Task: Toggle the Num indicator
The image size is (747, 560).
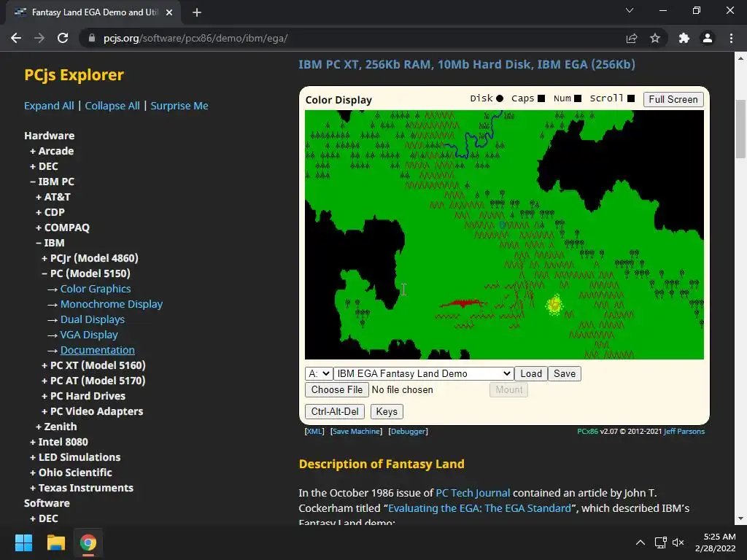Action: 578,98
